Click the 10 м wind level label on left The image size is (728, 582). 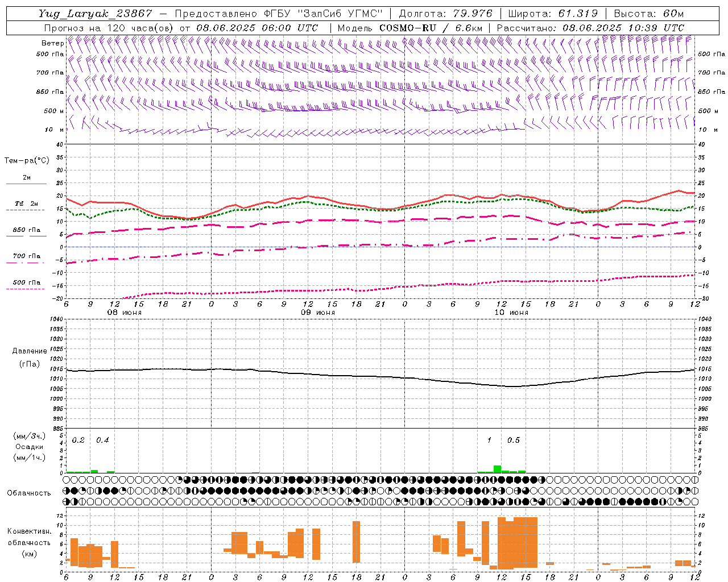55,130
